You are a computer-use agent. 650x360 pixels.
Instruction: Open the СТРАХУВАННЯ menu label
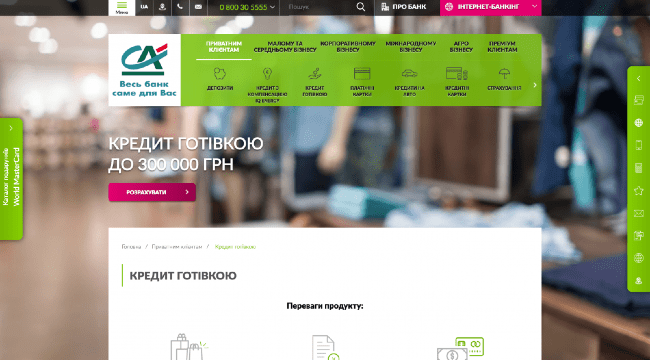click(x=504, y=88)
